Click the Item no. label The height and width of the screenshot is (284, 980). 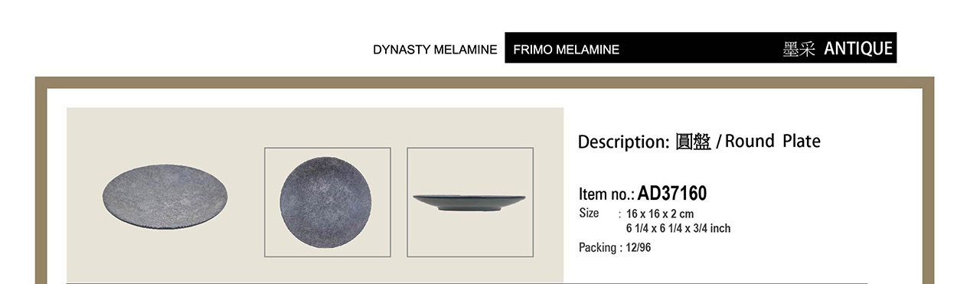tap(607, 194)
